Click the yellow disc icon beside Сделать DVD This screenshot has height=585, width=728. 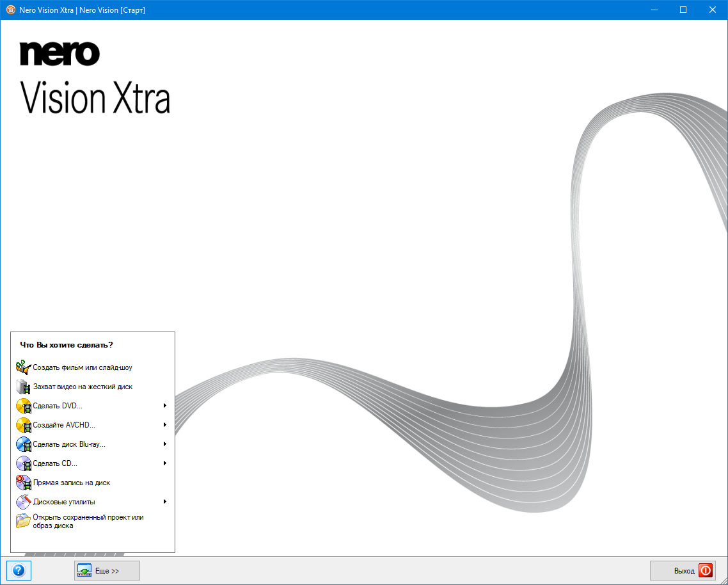click(x=23, y=406)
